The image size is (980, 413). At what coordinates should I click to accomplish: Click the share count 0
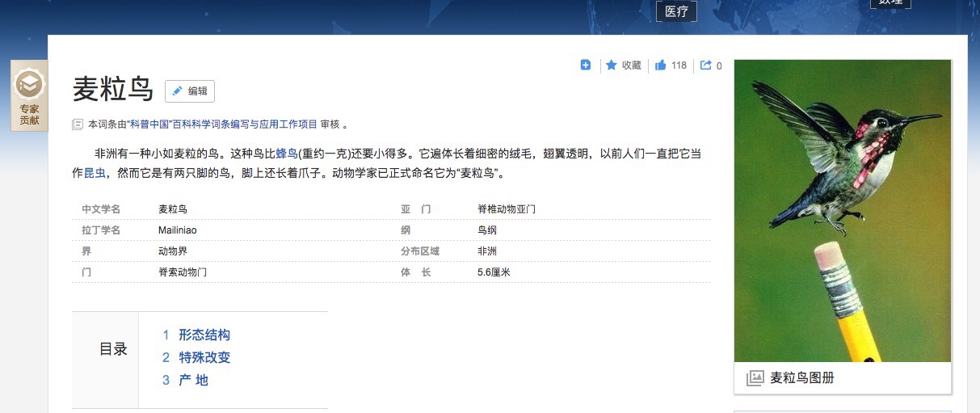coord(719,65)
